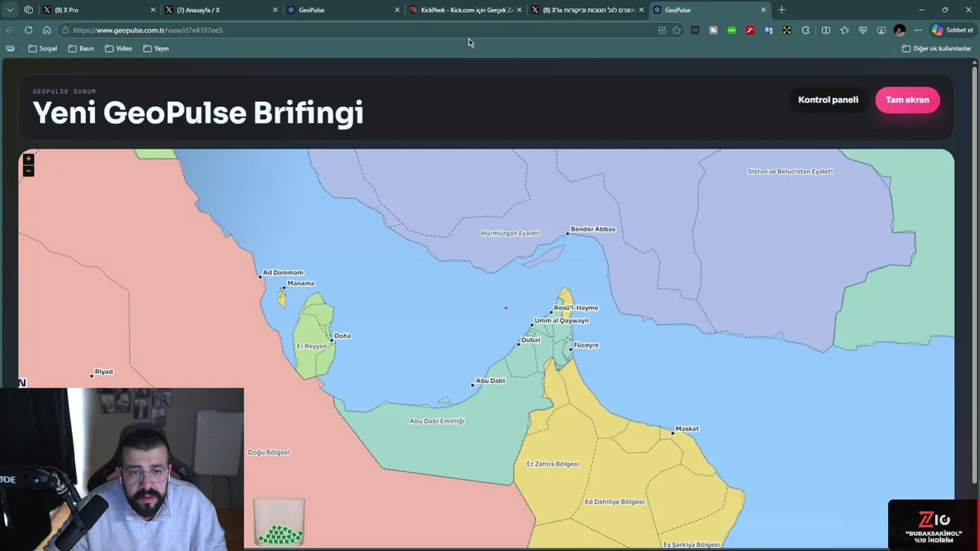Click the Umm al Qaywayn label
Viewport: 980px width, 551px height.
pyautogui.click(x=561, y=321)
